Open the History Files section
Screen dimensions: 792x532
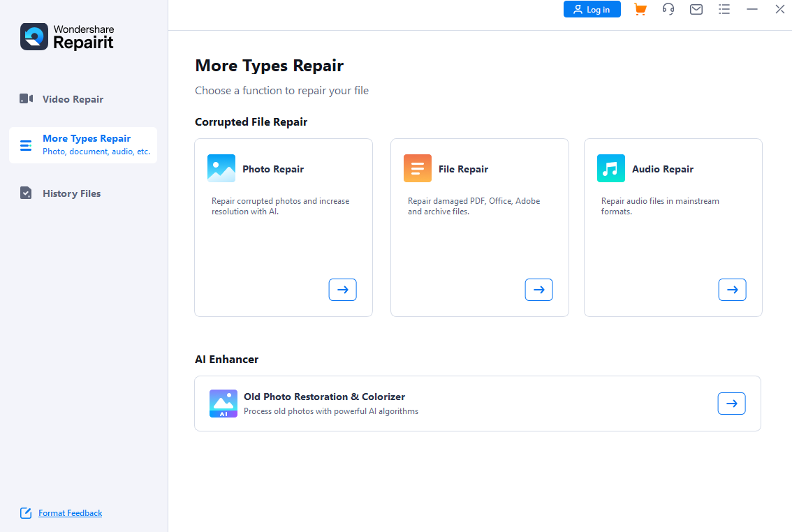point(71,193)
